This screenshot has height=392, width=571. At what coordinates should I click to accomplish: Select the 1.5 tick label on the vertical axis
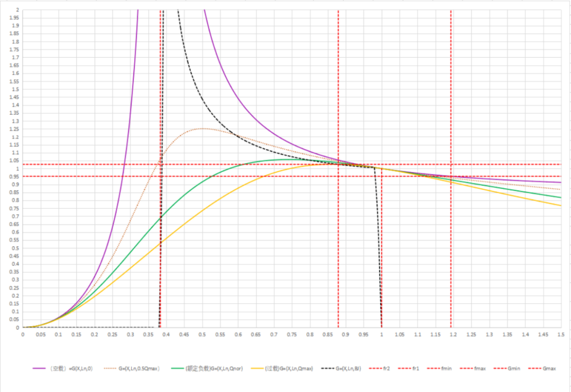(15, 89)
